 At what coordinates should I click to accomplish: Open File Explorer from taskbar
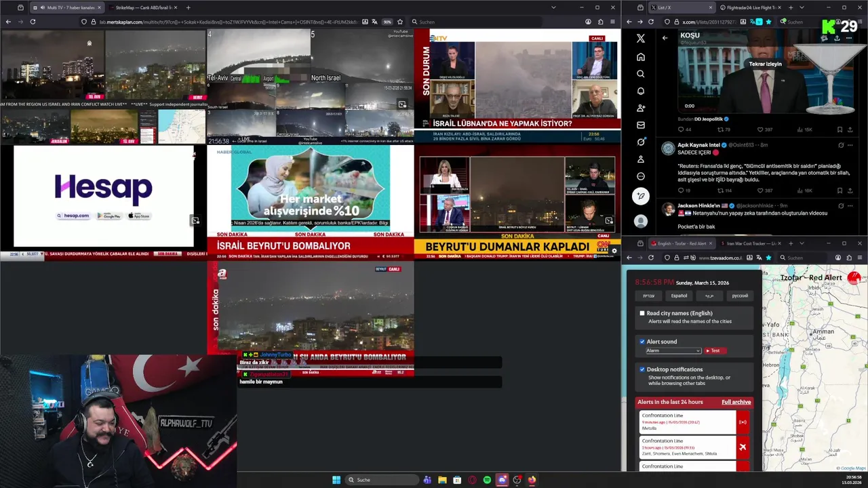pos(442,480)
